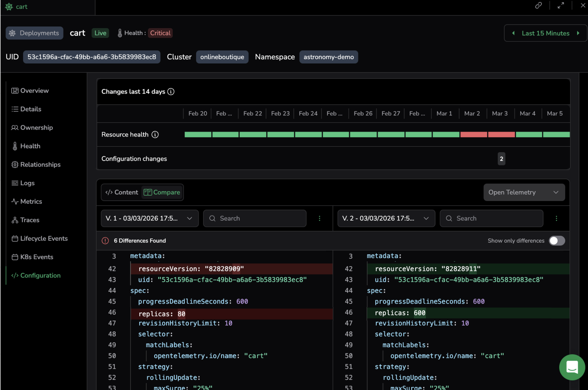Switch to the Content view
The height and width of the screenshot is (390, 588).
122,192
